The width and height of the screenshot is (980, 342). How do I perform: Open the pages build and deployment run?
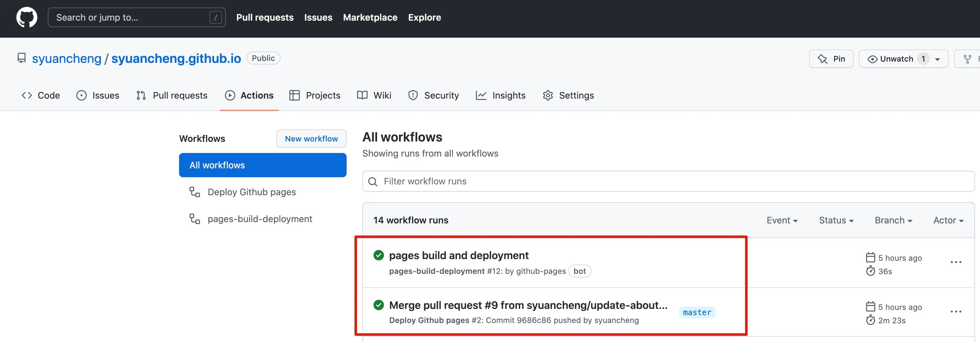tap(459, 255)
